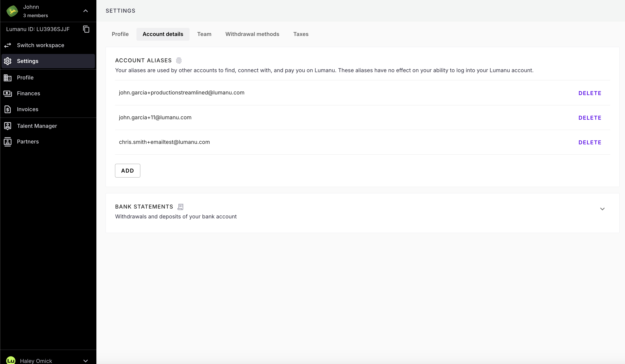The image size is (625, 364).
Task: Click the Talent Manager sidebar icon
Action: pyautogui.click(x=8, y=126)
